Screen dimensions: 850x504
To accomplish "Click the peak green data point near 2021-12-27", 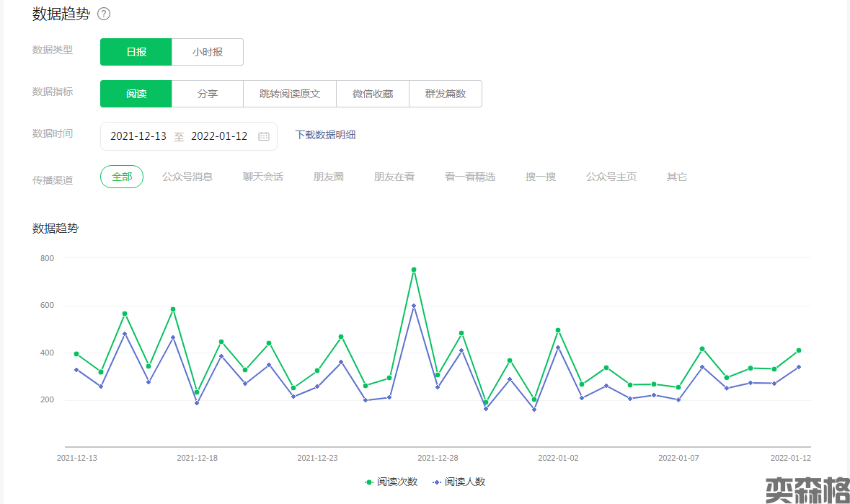I will 414,270.
